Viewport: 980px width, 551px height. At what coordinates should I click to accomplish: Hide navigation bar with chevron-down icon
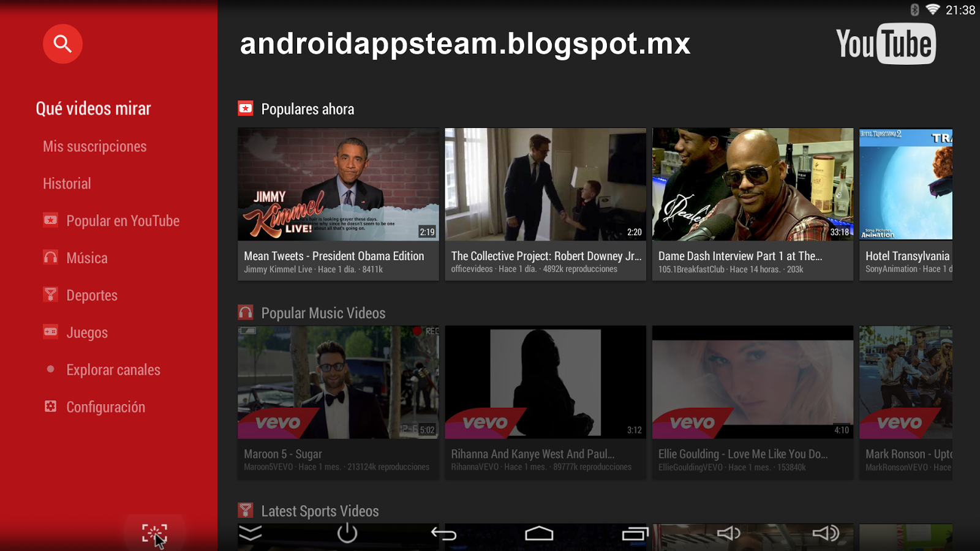251,533
